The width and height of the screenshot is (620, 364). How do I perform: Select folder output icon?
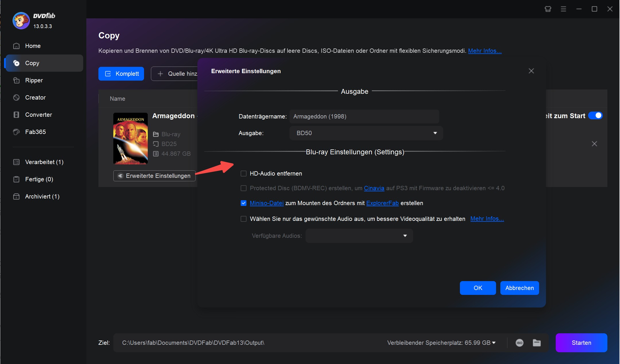click(537, 343)
